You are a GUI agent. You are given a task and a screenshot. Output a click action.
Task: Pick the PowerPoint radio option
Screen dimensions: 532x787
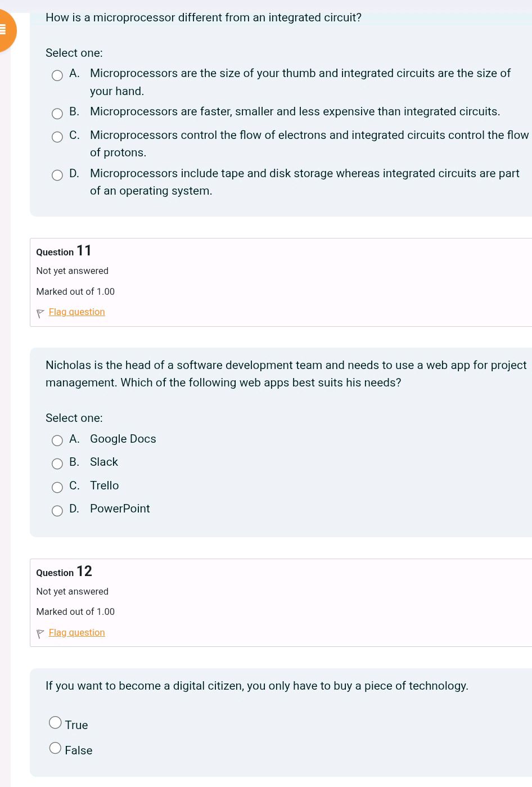point(57,511)
